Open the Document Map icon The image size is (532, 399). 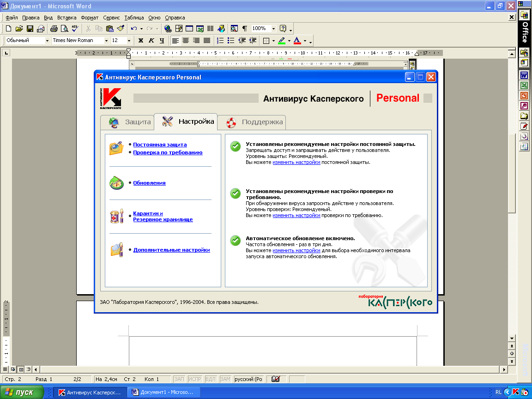click(x=234, y=29)
